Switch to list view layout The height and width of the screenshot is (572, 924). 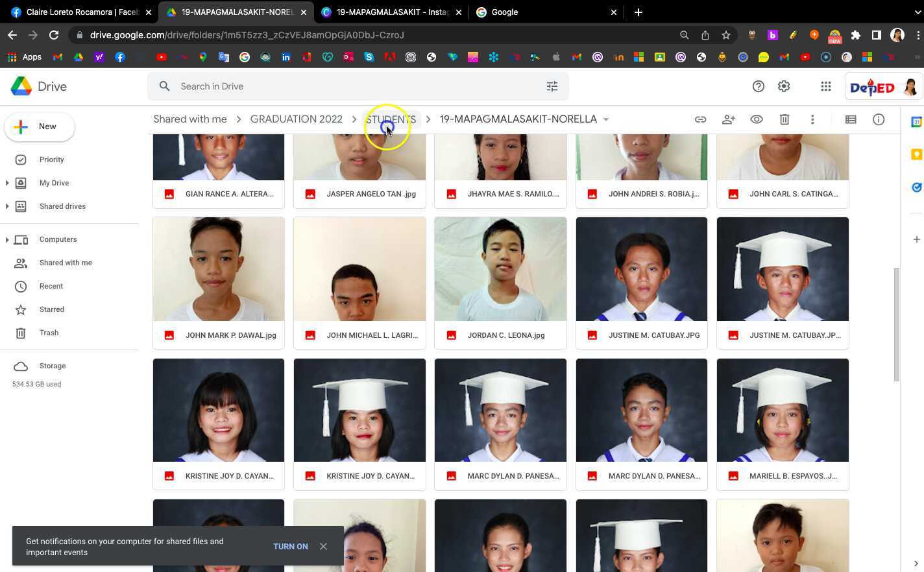(x=850, y=119)
